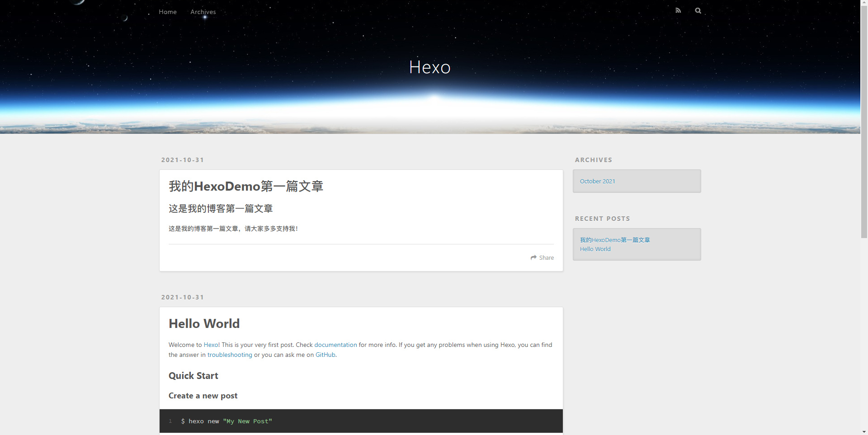
Task: Click the search magnifier icon
Action: 698,10
